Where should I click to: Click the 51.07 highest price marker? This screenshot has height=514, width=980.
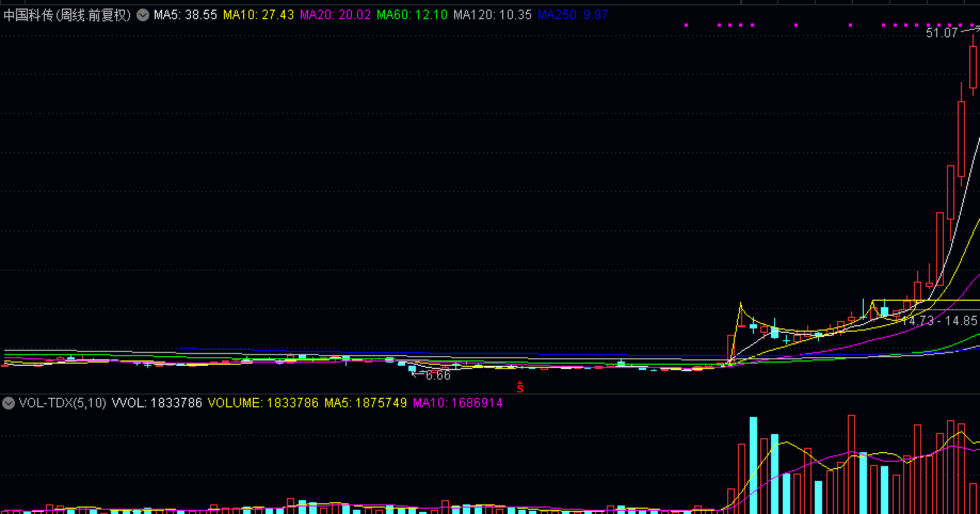pyautogui.click(x=942, y=33)
